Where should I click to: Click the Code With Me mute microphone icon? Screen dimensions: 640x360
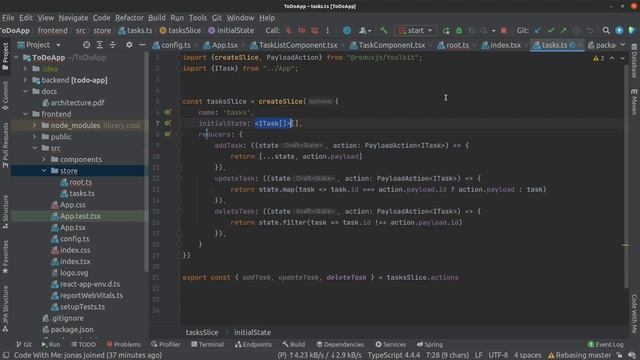(x=289, y=31)
